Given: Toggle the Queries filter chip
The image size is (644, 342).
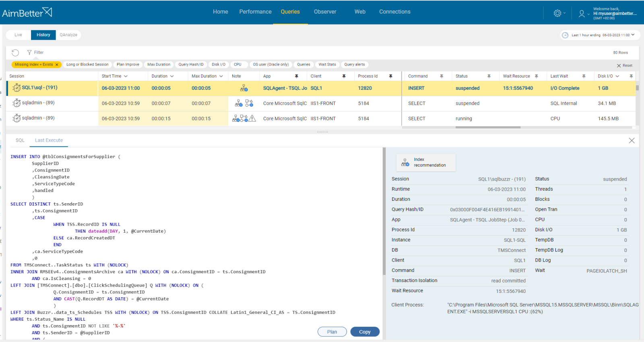Looking at the screenshot, I should pyautogui.click(x=304, y=64).
